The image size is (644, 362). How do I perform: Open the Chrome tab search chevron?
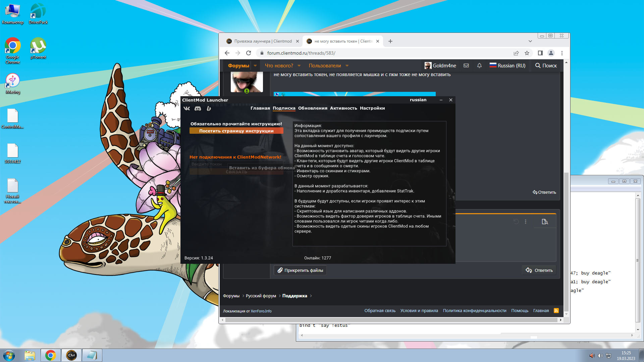[530, 41]
